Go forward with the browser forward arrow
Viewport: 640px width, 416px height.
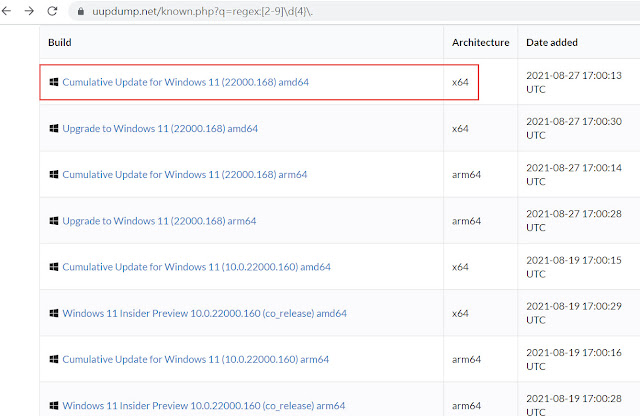29,11
